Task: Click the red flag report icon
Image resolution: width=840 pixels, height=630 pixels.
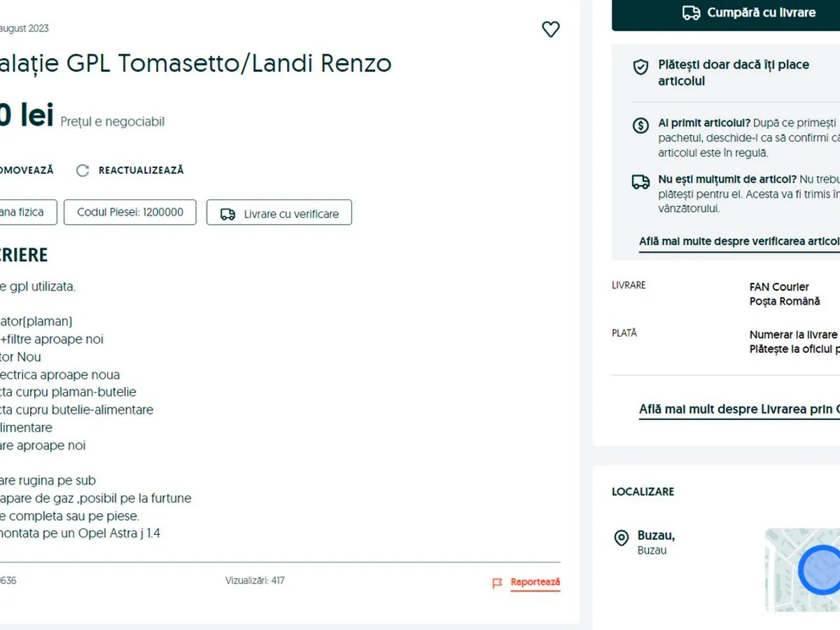Action: (497, 583)
